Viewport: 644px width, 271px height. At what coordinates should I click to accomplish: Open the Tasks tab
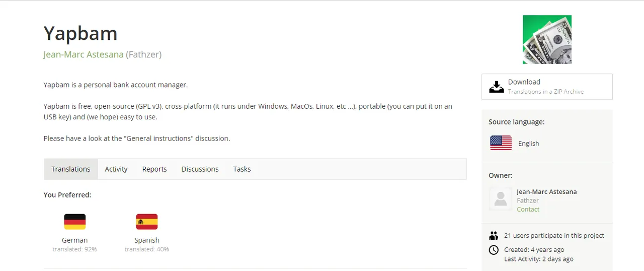(x=242, y=169)
